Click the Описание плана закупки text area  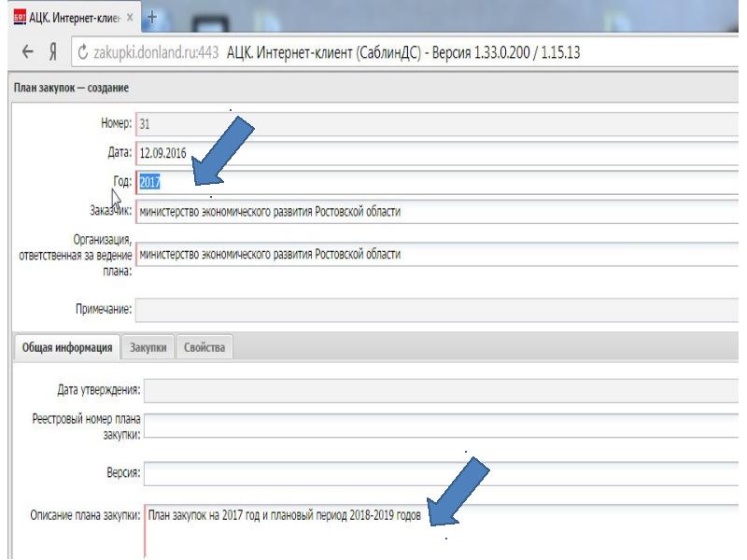pos(441,531)
